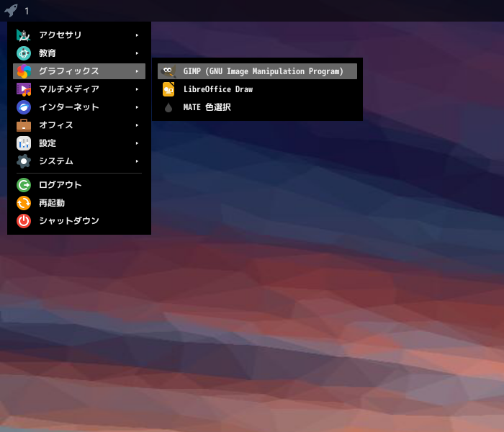The width and height of the screenshot is (504, 432).
Task: Click the マルチメディア video icon
Action: point(24,89)
